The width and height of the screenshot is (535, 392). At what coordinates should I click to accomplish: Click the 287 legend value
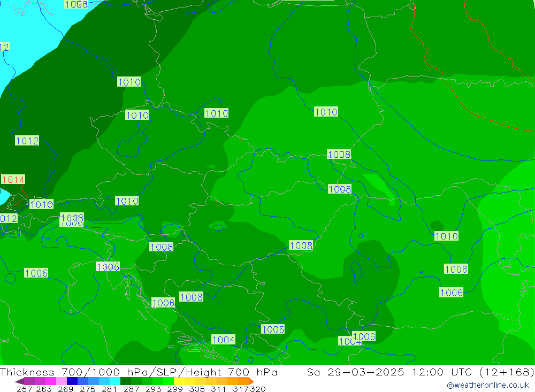[131, 389]
